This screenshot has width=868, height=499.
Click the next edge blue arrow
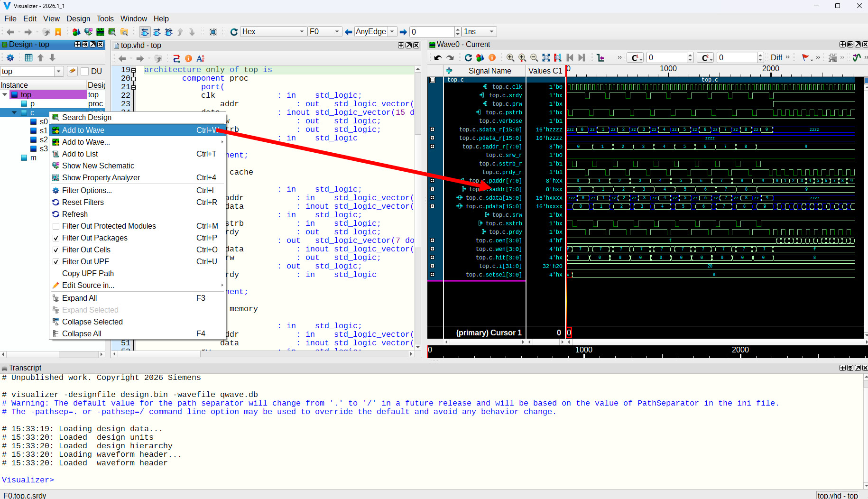coord(403,32)
